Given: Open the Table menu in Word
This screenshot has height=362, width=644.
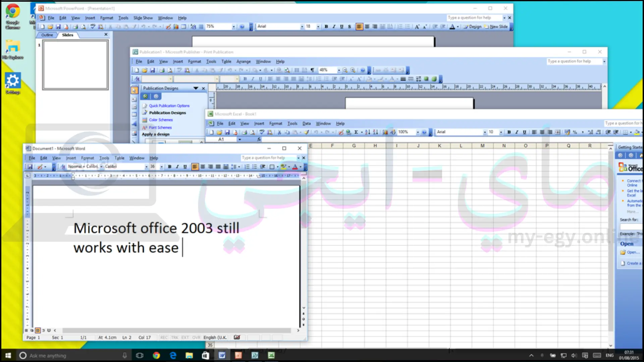Looking at the screenshot, I should click(119, 158).
